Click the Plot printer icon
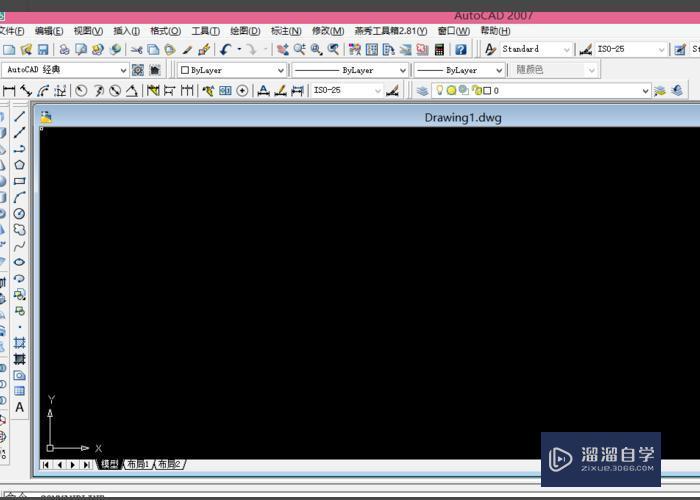The image size is (700, 500). click(64, 49)
